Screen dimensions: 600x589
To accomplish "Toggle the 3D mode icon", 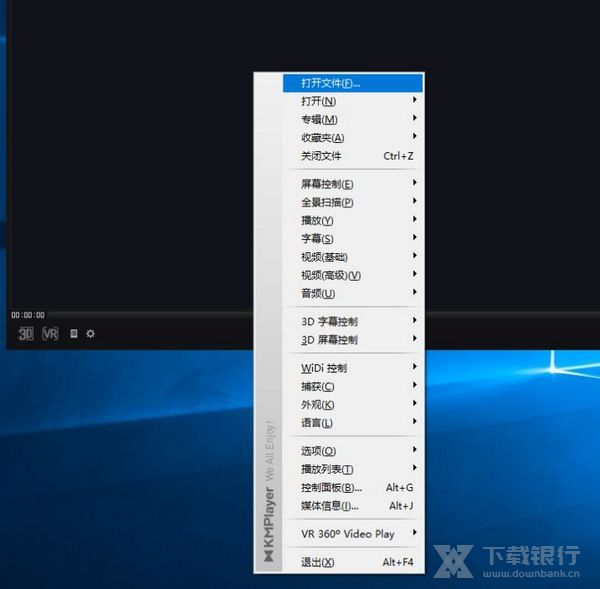I will click(26, 334).
